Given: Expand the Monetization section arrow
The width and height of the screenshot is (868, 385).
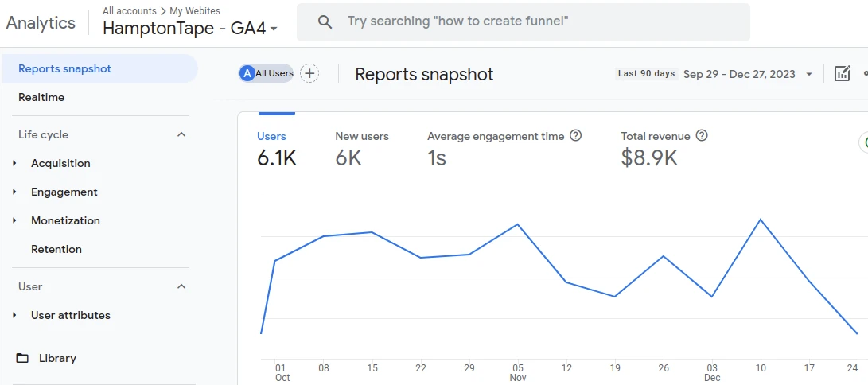Looking at the screenshot, I should [x=15, y=220].
